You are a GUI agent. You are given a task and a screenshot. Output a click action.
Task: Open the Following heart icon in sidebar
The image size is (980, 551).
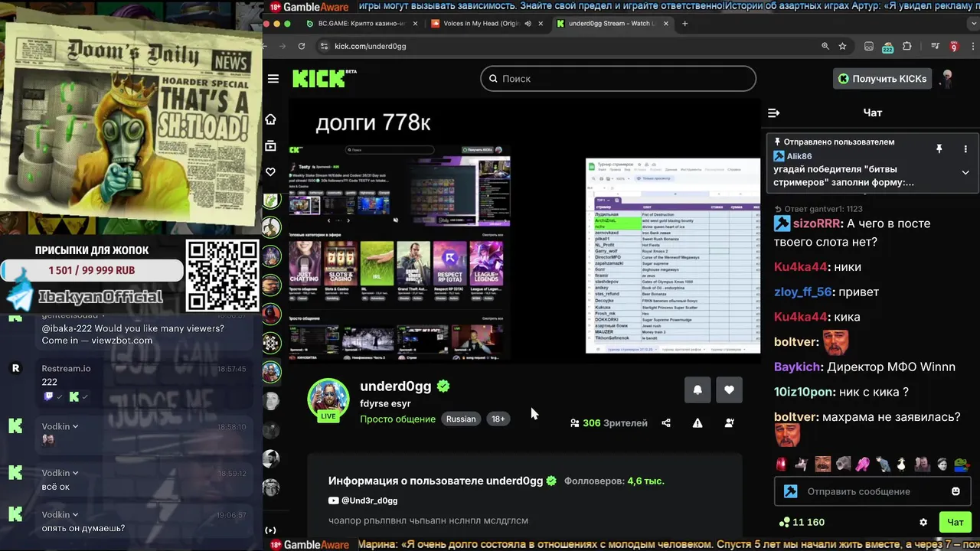pyautogui.click(x=270, y=172)
